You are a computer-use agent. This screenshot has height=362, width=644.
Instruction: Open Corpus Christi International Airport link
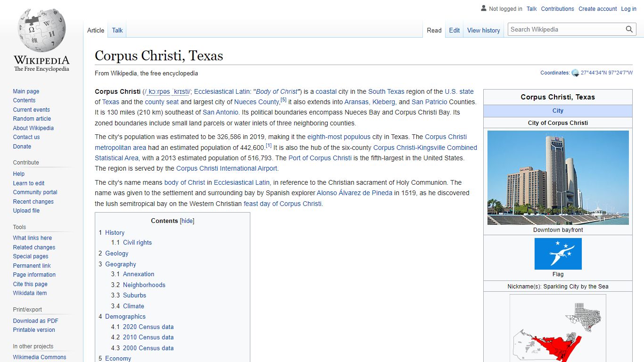point(227,168)
